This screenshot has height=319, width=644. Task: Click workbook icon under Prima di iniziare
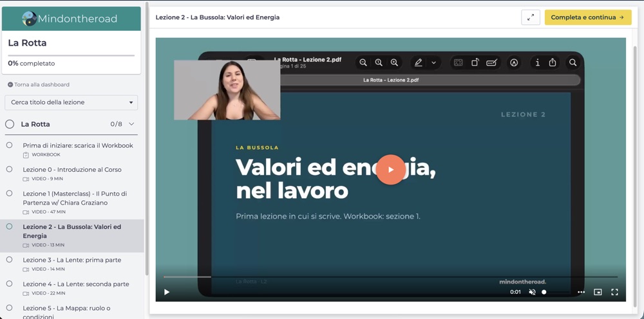(26, 154)
